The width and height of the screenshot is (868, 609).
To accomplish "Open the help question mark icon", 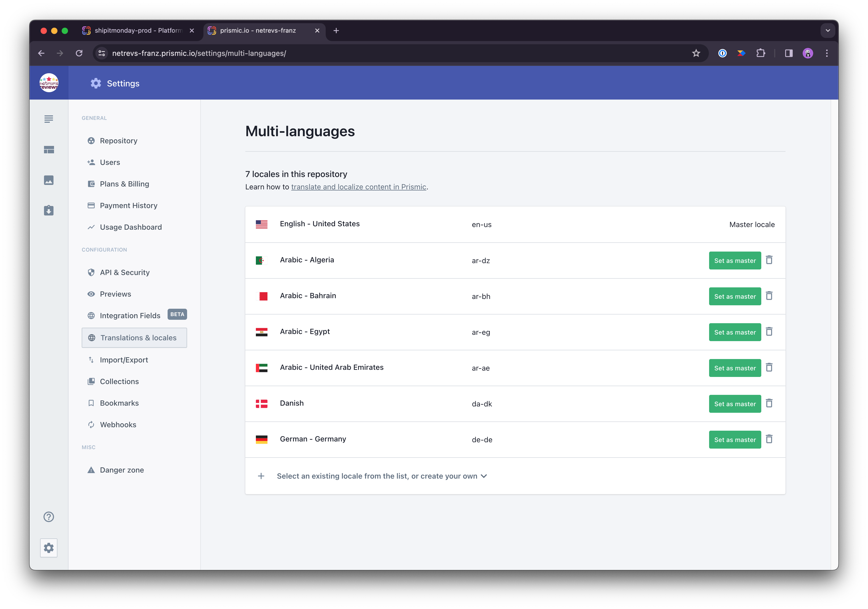I will 49,517.
